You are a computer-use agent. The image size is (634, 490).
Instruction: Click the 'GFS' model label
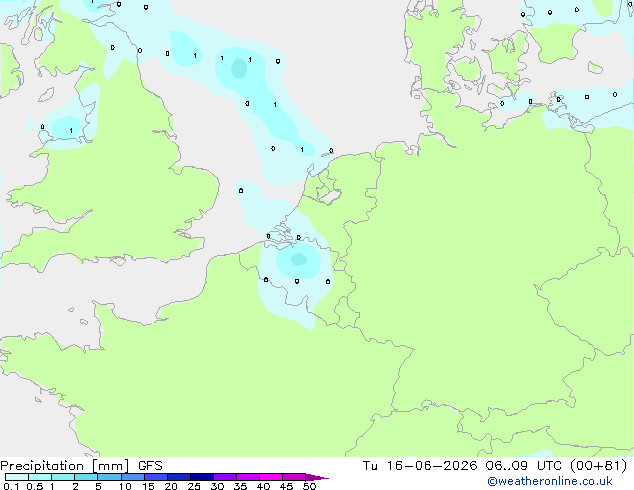click(x=150, y=466)
